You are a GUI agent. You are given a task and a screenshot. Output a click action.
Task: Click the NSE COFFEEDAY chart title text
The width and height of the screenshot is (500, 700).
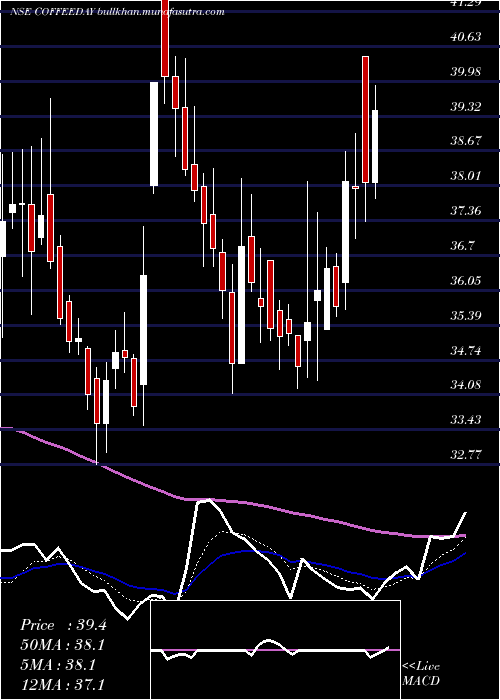point(117,12)
